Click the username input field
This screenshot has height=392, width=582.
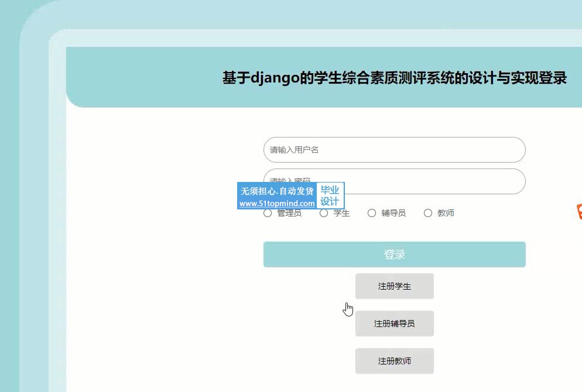pos(394,150)
